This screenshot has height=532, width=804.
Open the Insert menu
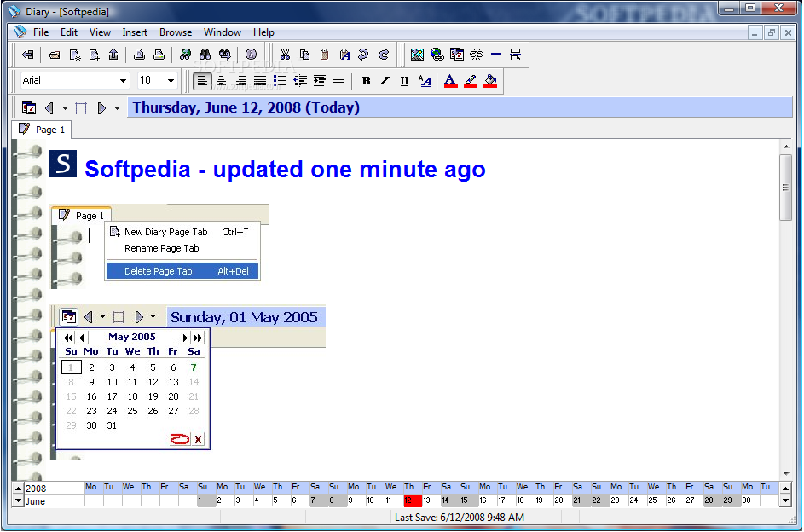pos(135,32)
